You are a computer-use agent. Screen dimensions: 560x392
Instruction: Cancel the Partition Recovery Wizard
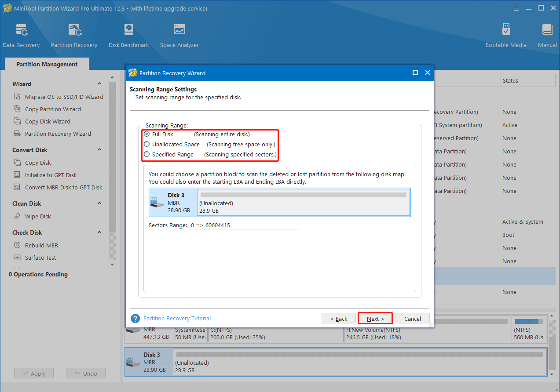click(x=413, y=319)
